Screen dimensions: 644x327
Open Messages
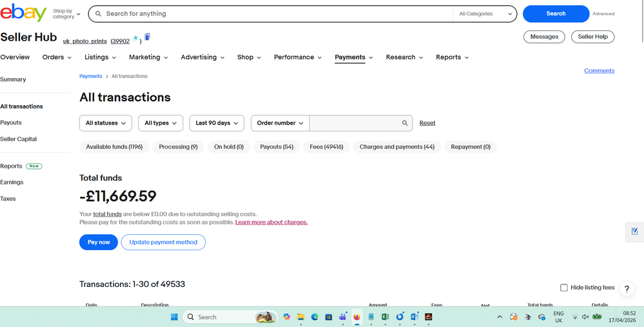(x=544, y=37)
